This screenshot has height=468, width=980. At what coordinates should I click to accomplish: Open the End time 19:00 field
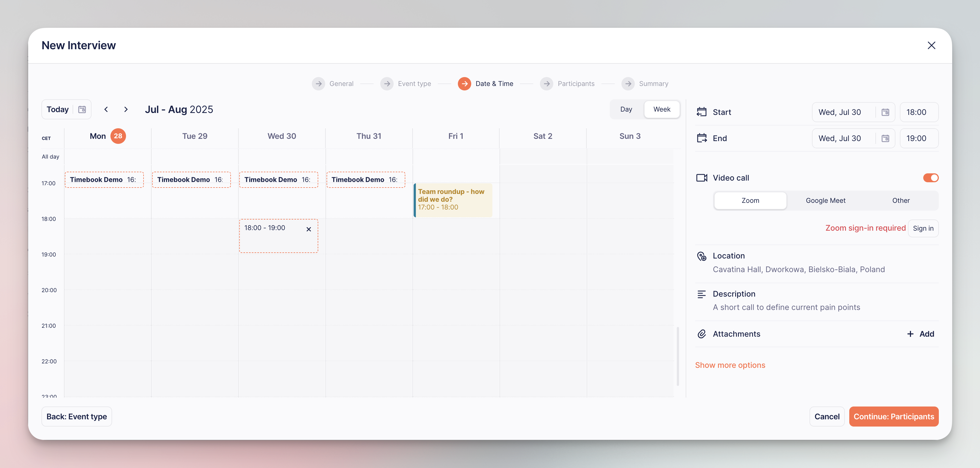(919, 139)
